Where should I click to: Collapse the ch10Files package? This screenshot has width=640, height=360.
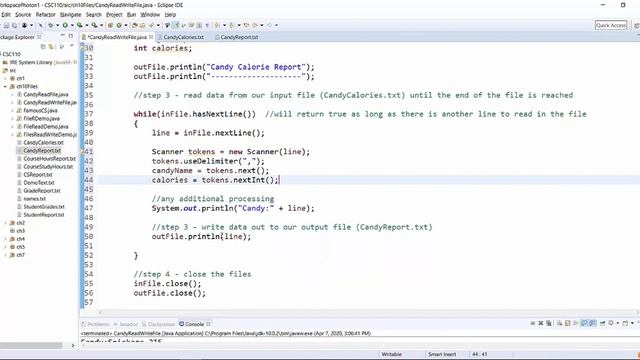(x=5, y=87)
